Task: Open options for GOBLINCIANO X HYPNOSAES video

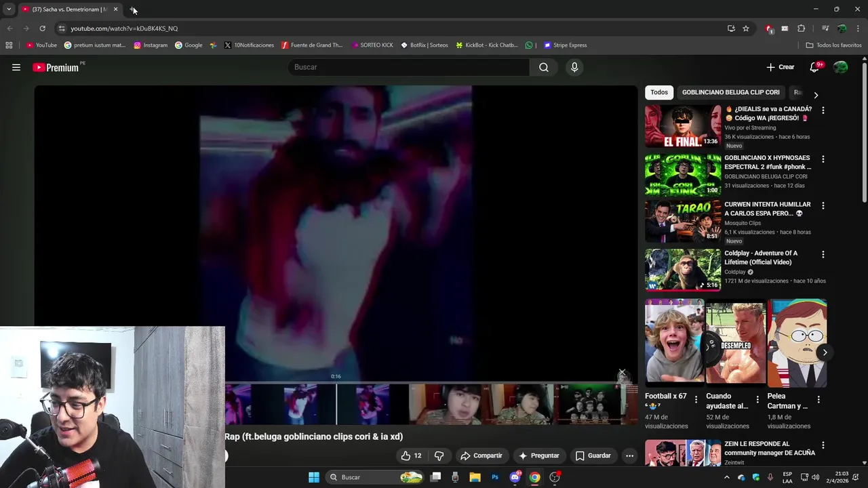Action: pyautogui.click(x=823, y=159)
